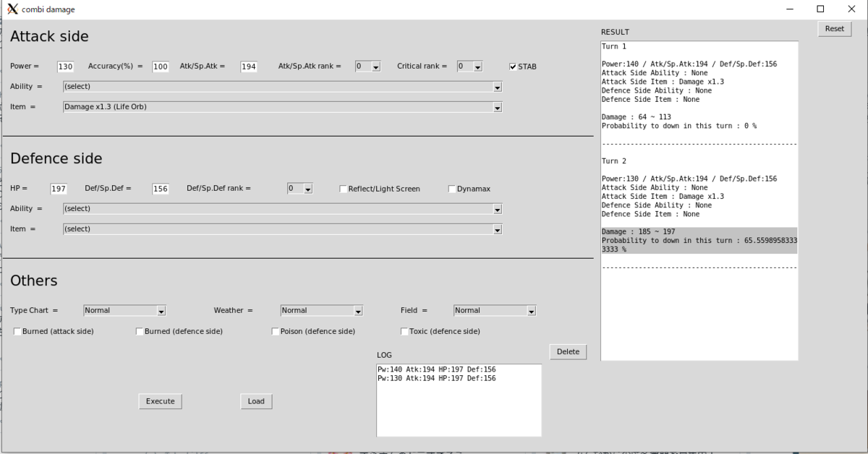This screenshot has height=454, width=868.
Task: Check Burned (defence side) option
Action: (139, 331)
